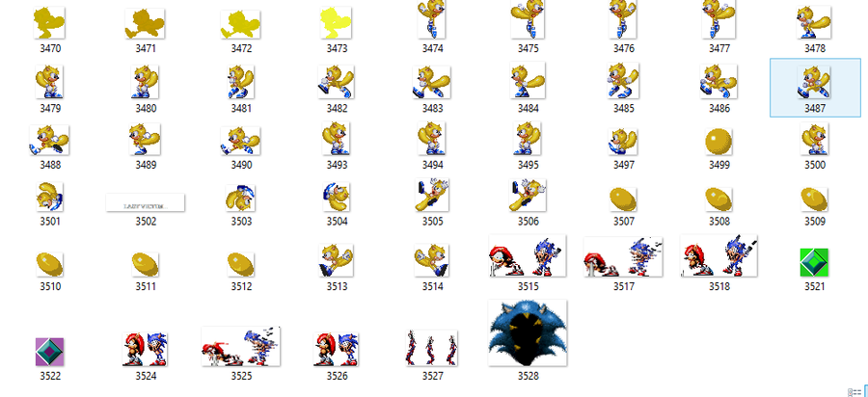Screen dimensions: 868x397
Task: Click the file name 3489
Action: 146,165
